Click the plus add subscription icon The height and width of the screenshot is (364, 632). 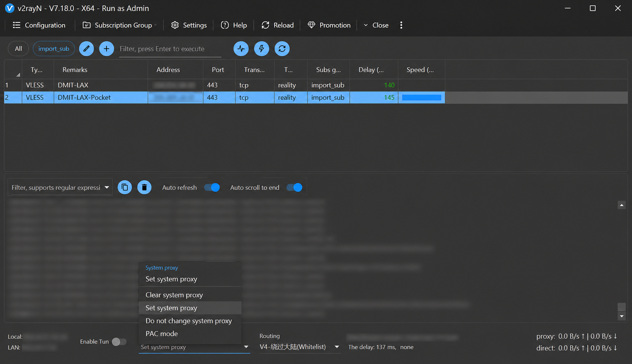pyautogui.click(x=106, y=49)
